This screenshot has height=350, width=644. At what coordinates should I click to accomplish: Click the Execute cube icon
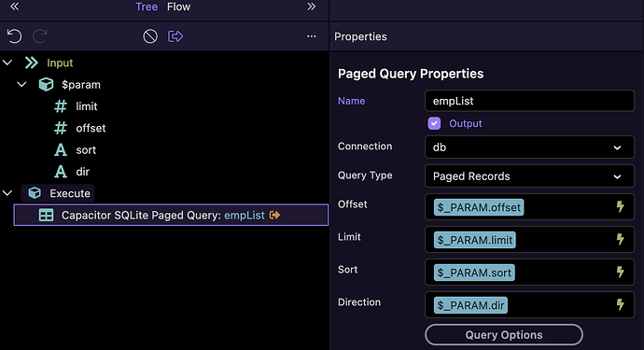pos(35,193)
